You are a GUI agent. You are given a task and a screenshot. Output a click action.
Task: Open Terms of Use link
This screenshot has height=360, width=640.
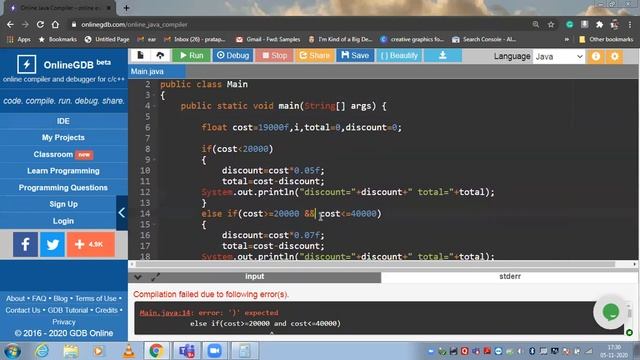(x=96, y=298)
